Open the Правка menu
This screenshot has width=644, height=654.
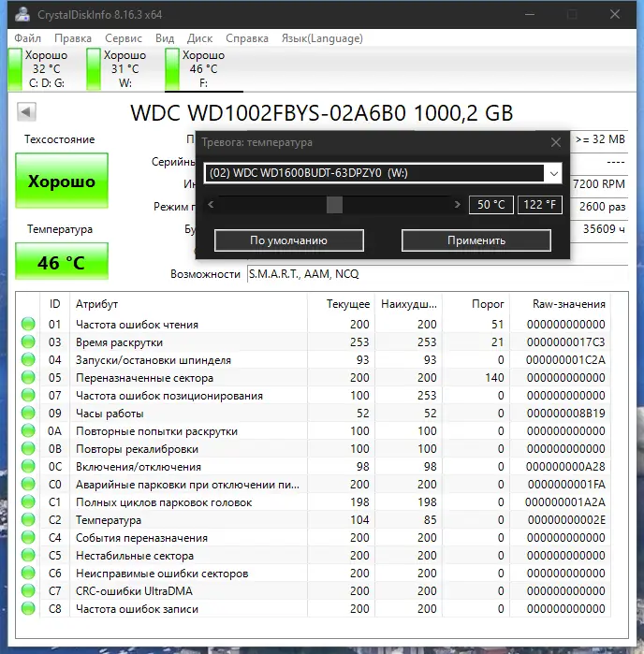point(73,38)
